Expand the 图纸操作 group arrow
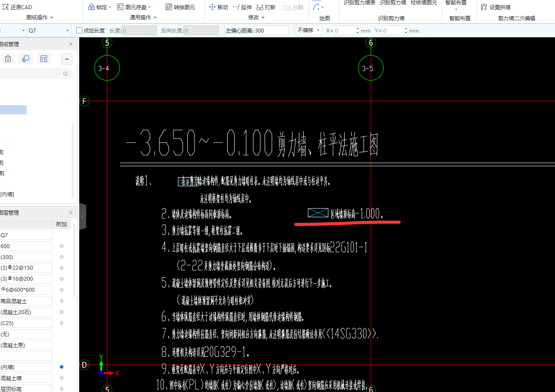The image size is (555, 392). tap(51, 18)
